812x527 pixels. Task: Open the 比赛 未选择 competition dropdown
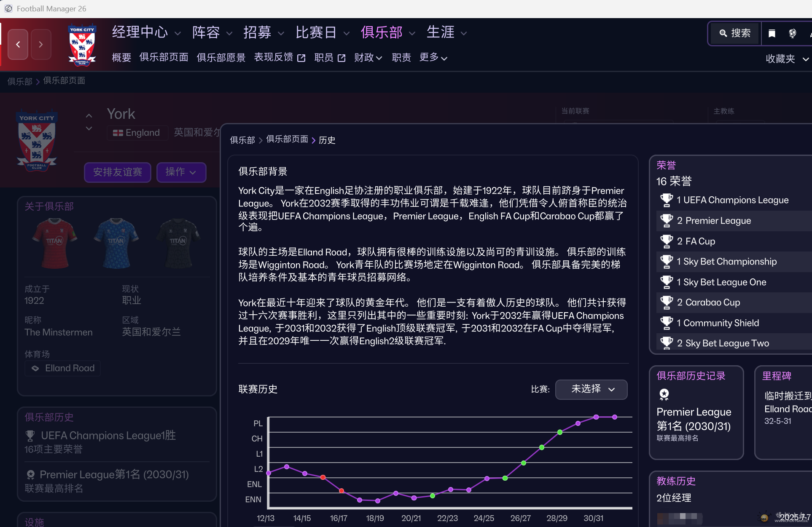[x=591, y=389]
